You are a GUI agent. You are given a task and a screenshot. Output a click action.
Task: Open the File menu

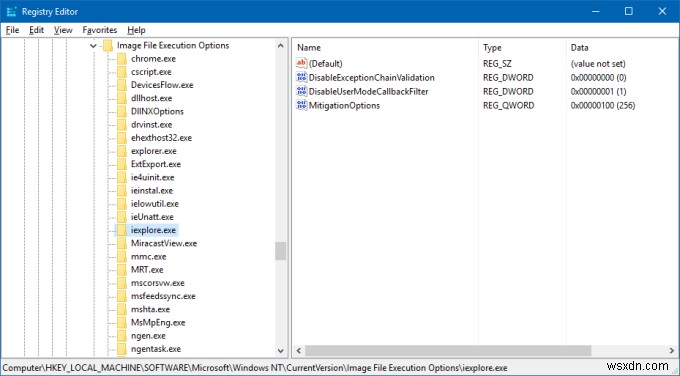12,30
